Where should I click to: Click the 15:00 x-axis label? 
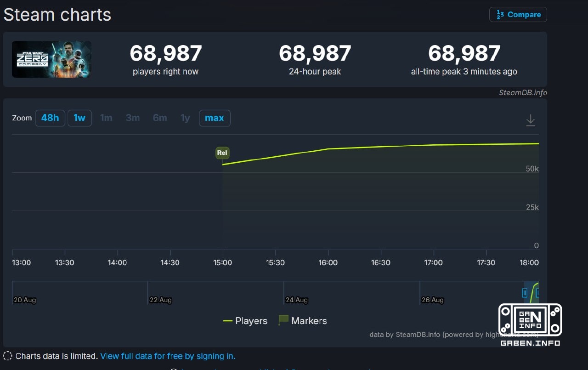[x=222, y=262]
